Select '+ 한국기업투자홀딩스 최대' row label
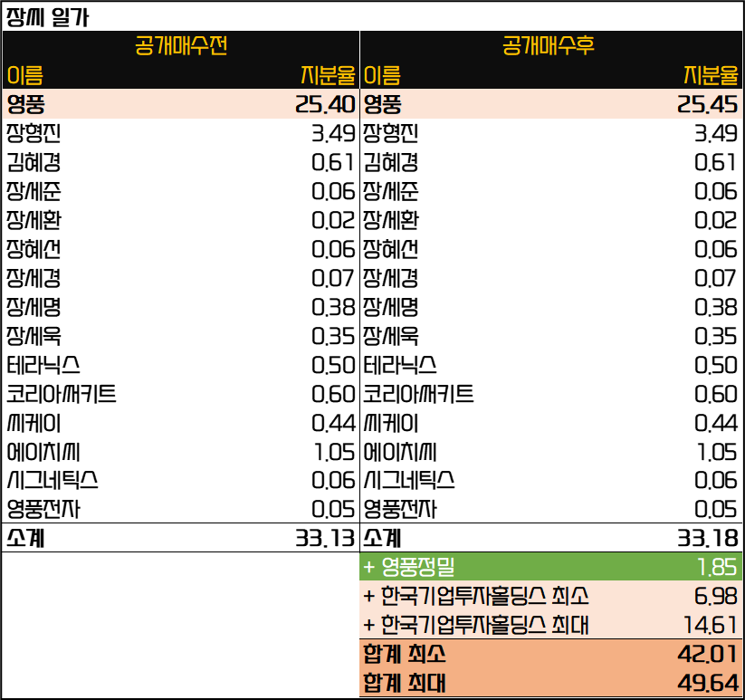This screenshot has width=745, height=700. coord(476,625)
